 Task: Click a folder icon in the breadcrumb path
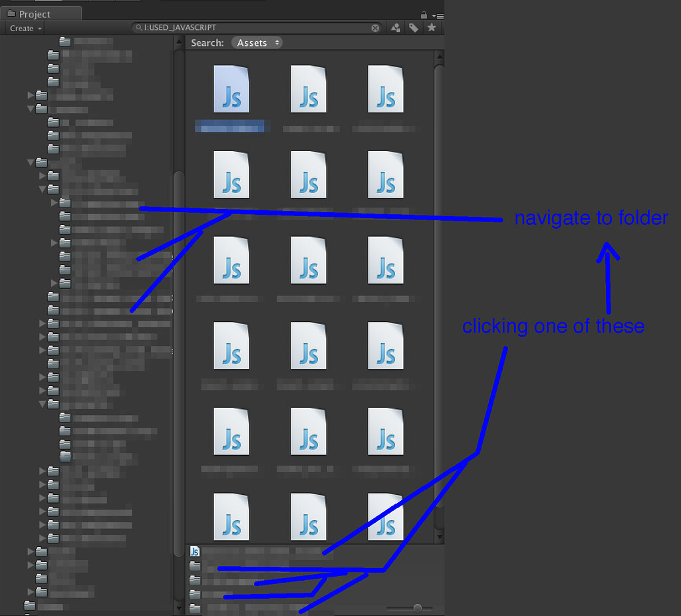(194, 566)
